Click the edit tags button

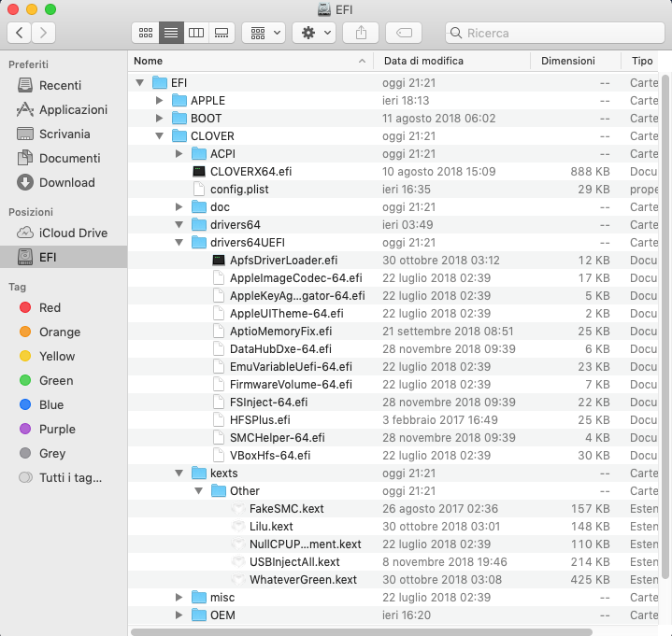(x=404, y=33)
